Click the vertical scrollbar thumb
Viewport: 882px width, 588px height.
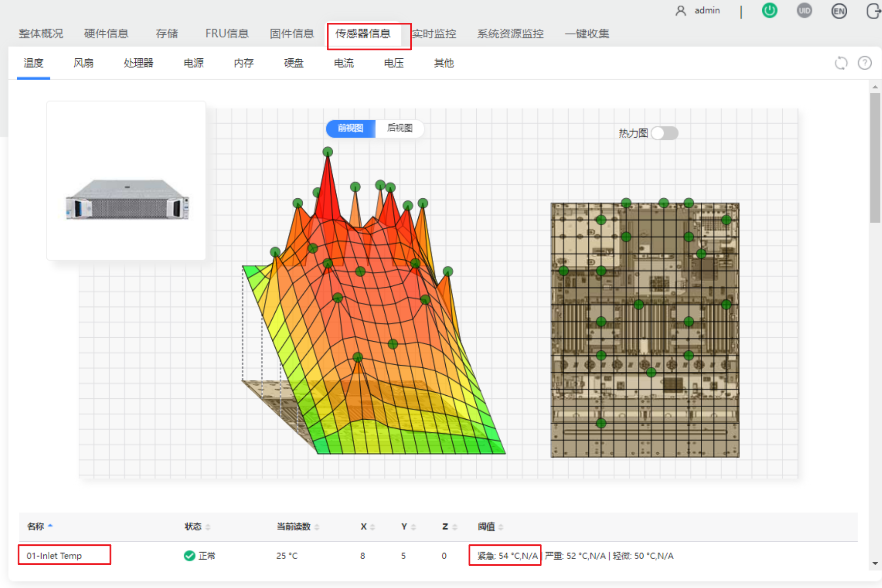point(875,157)
